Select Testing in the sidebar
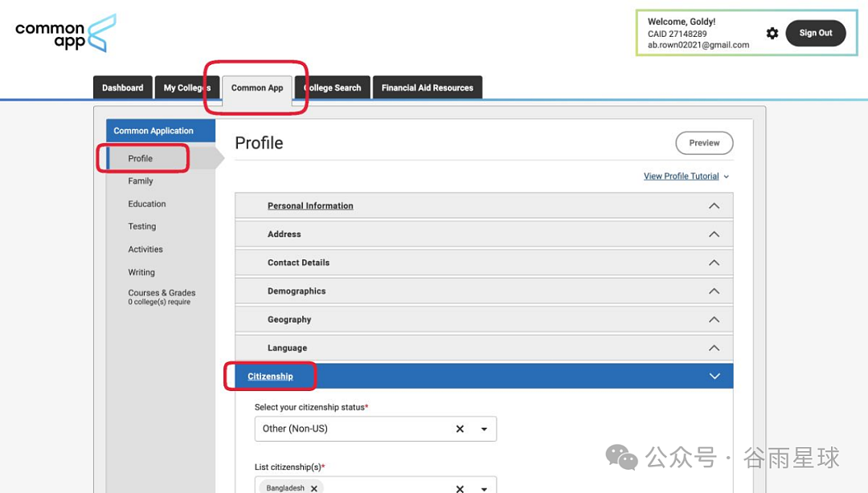This screenshot has height=493, width=868. click(x=141, y=226)
